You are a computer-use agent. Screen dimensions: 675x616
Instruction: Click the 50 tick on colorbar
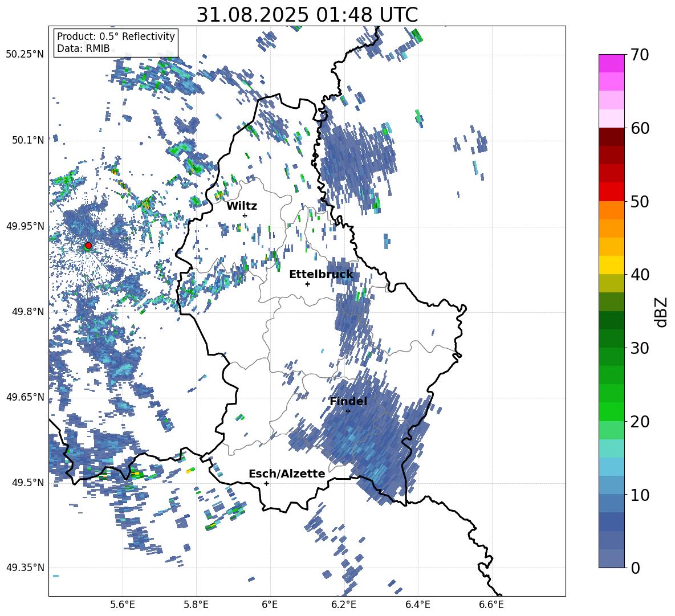640,202
